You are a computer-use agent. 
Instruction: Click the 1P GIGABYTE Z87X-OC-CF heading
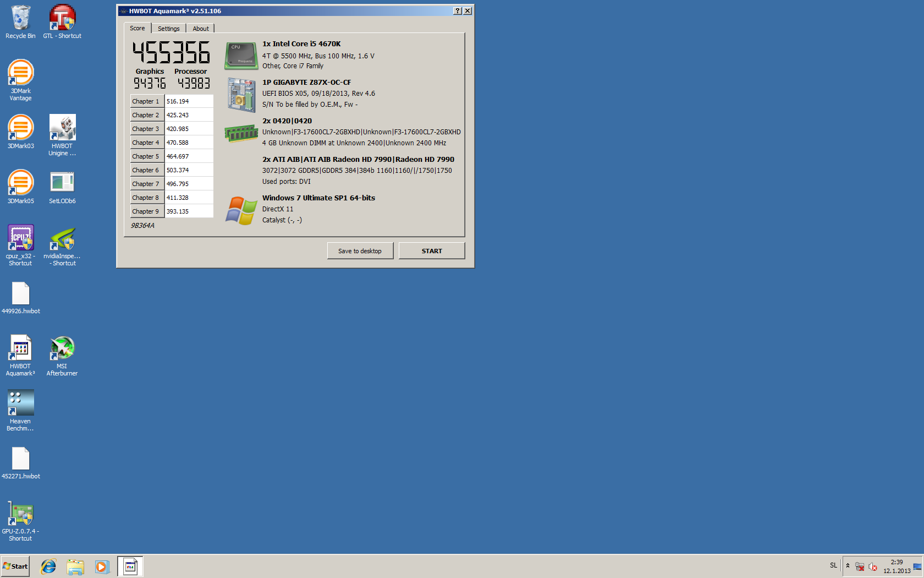point(306,83)
